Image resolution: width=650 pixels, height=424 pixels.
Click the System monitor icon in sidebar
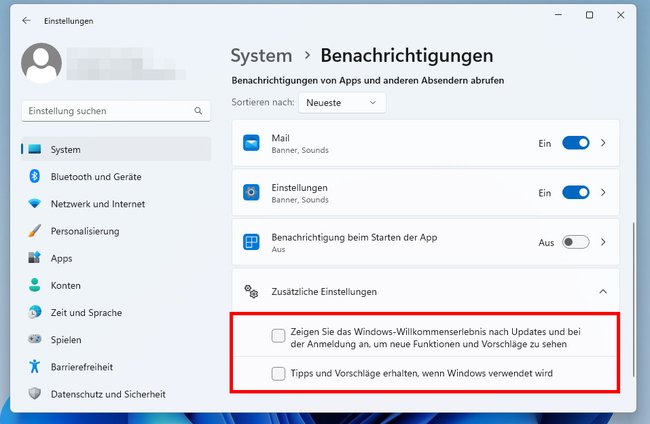(35, 149)
